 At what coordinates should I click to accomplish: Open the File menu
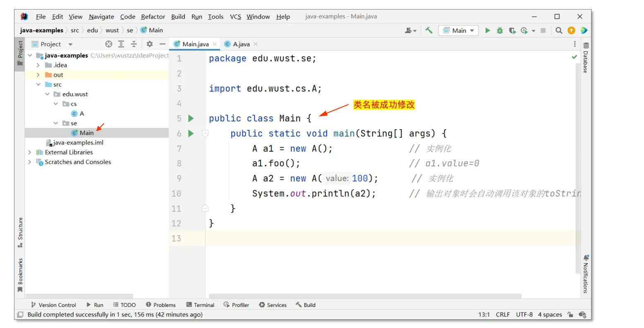click(41, 17)
